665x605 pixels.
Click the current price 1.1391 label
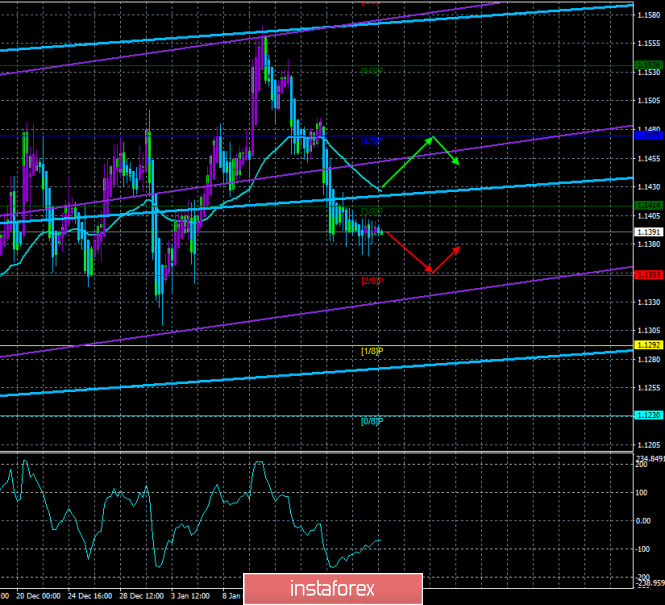tap(648, 232)
